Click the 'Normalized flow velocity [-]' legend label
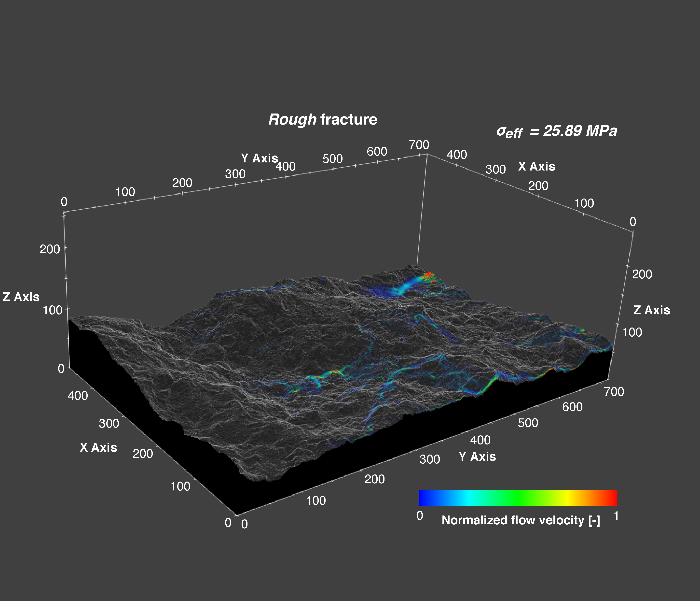This screenshot has height=601, width=700. pos(521,520)
